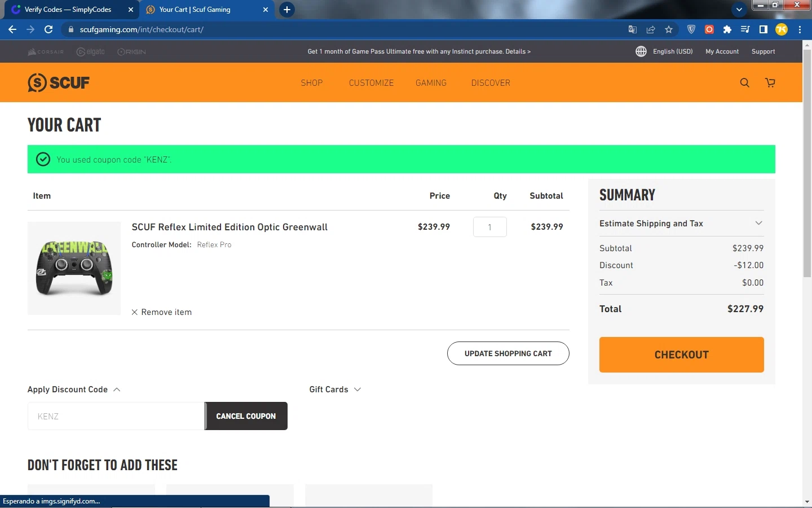This screenshot has height=508, width=812.
Task: Click the search magnifier icon
Action: click(x=745, y=83)
